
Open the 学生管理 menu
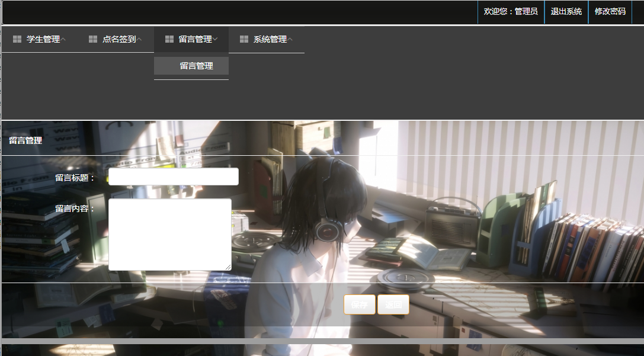coord(43,40)
